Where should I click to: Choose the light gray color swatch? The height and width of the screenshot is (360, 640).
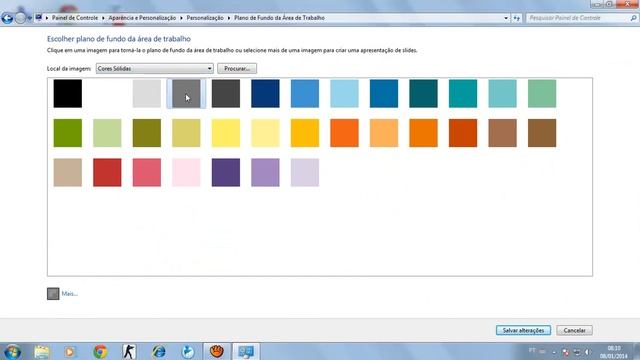click(x=147, y=93)
